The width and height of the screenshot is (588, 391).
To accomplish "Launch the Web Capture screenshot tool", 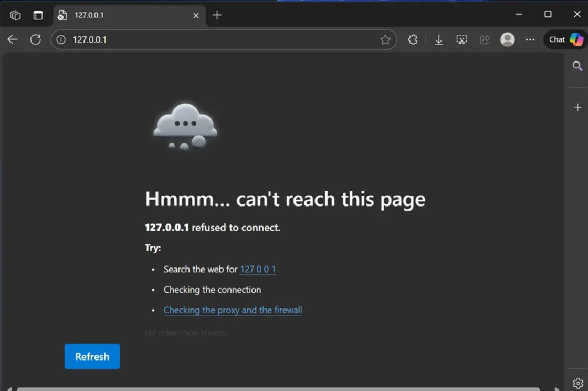I will [x=461, y=39].
